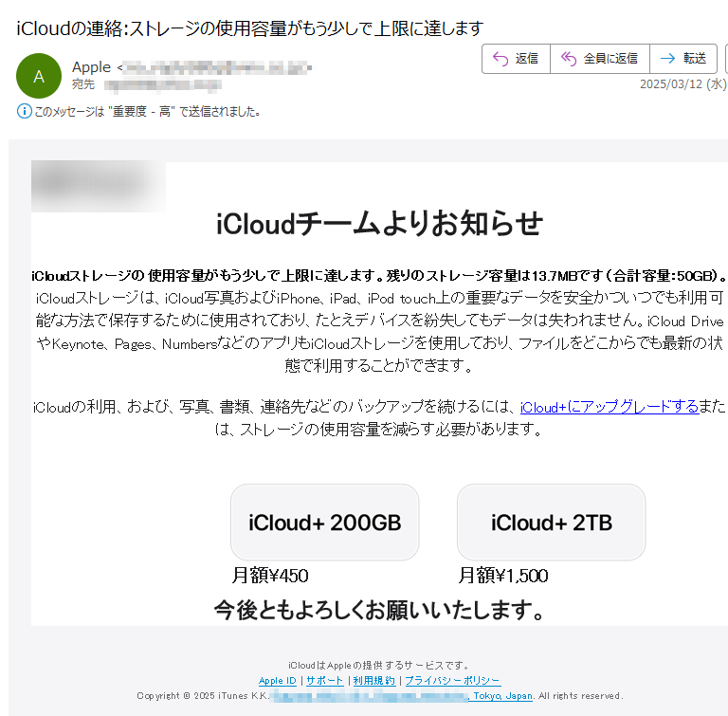Click the blurred logo image in email
This screenshot has width=728, height=716.
tap(99, 186)
